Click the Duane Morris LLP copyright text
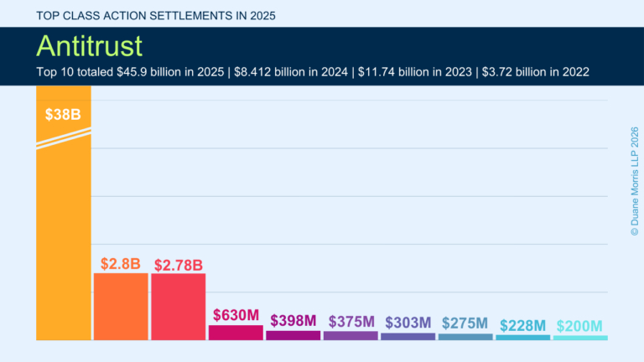The height and width of the screenshot is (362, 644). [634, 181]
